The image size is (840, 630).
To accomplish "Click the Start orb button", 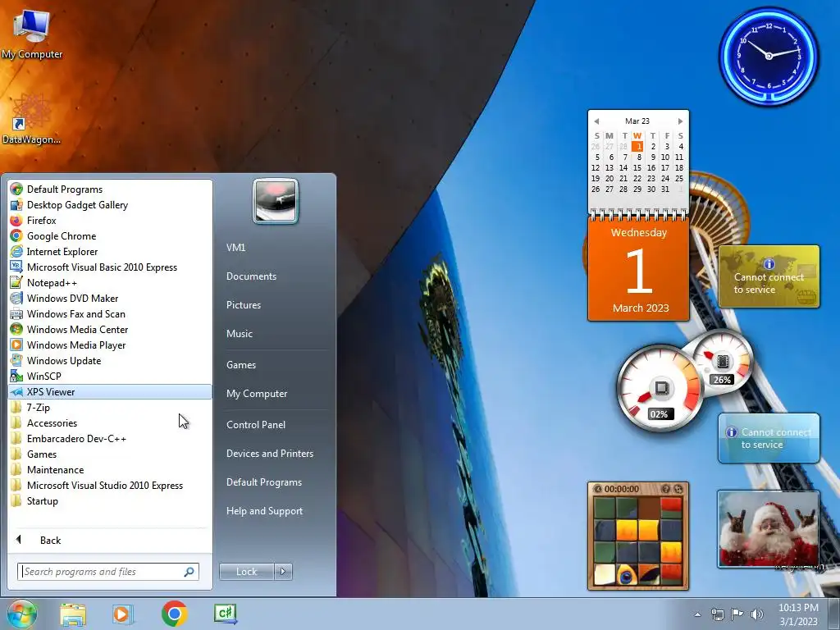I will click(21, 614).
